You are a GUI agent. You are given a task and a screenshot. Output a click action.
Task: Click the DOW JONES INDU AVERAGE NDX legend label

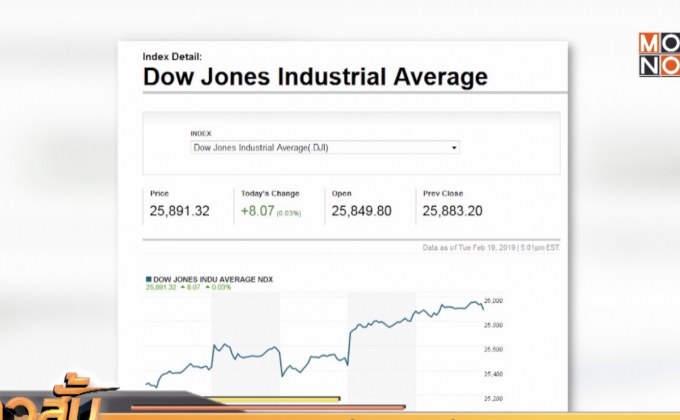[213, 279]
